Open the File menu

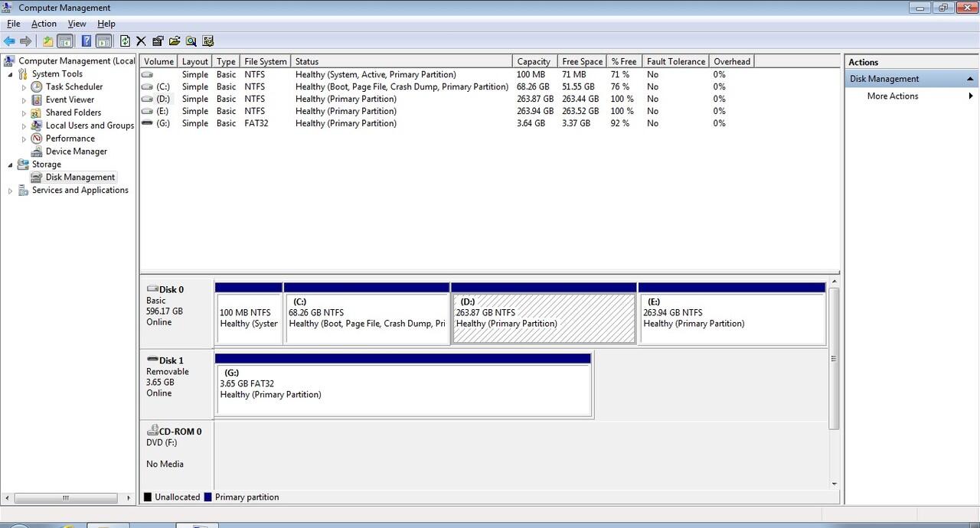pos(13,24)
